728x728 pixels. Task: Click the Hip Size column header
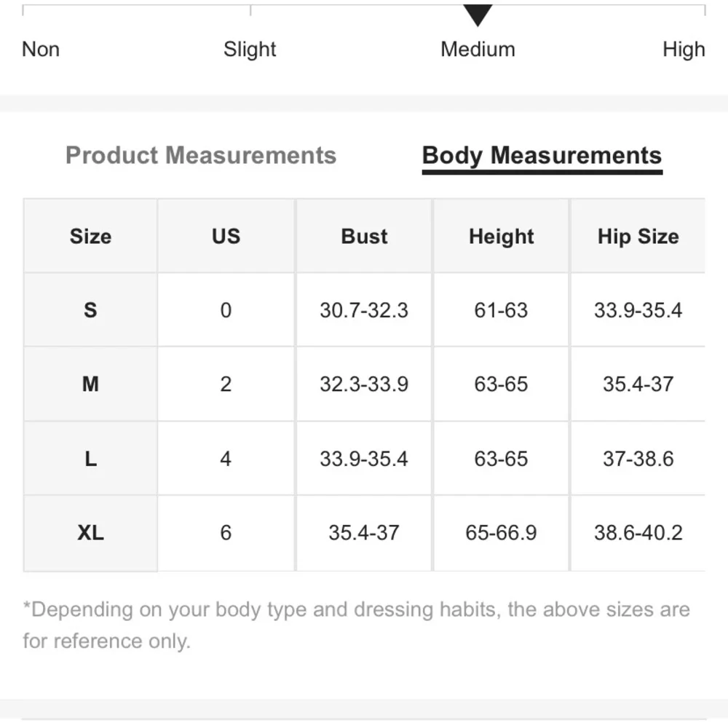click(638, 236)
